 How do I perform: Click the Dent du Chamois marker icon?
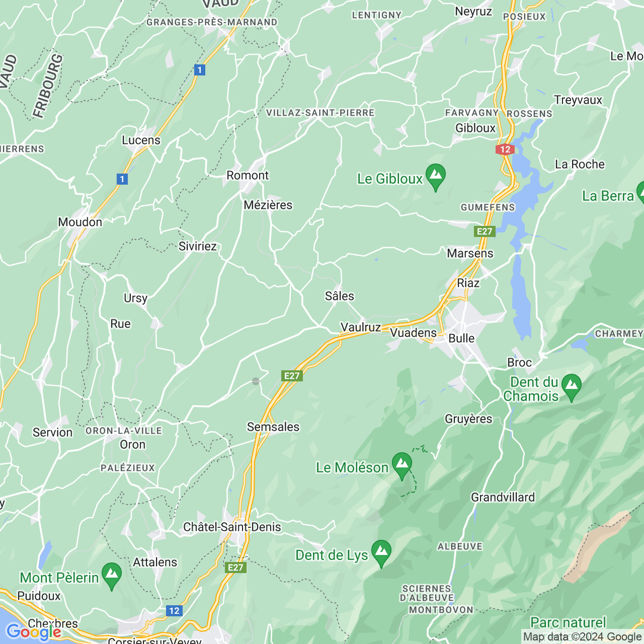[572, 387]
